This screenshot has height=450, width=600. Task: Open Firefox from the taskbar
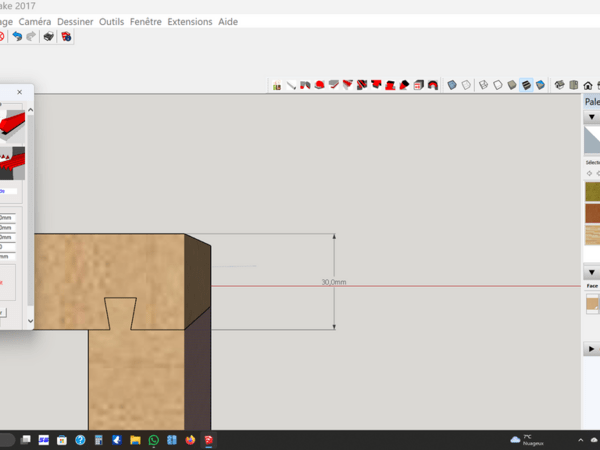click(x=191, y=440)
